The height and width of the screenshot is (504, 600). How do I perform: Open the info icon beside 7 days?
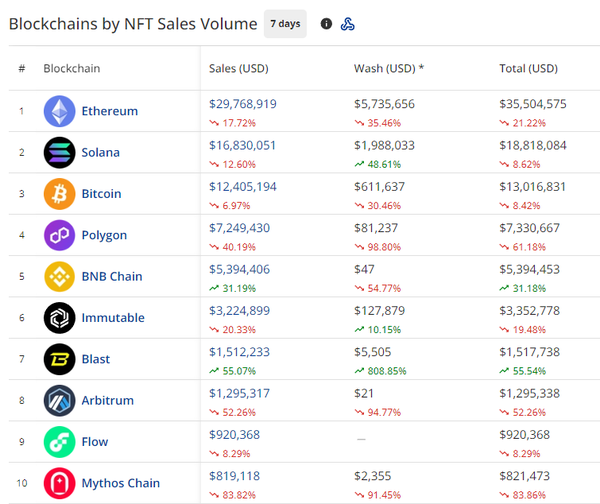[326, 24]
